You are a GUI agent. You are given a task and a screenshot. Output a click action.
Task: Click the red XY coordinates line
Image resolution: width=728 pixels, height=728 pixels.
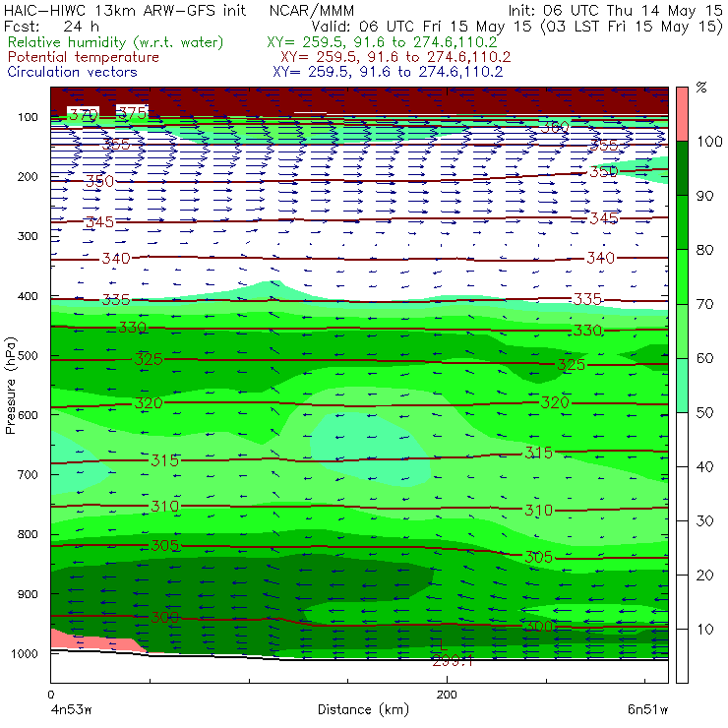point(395,57)
